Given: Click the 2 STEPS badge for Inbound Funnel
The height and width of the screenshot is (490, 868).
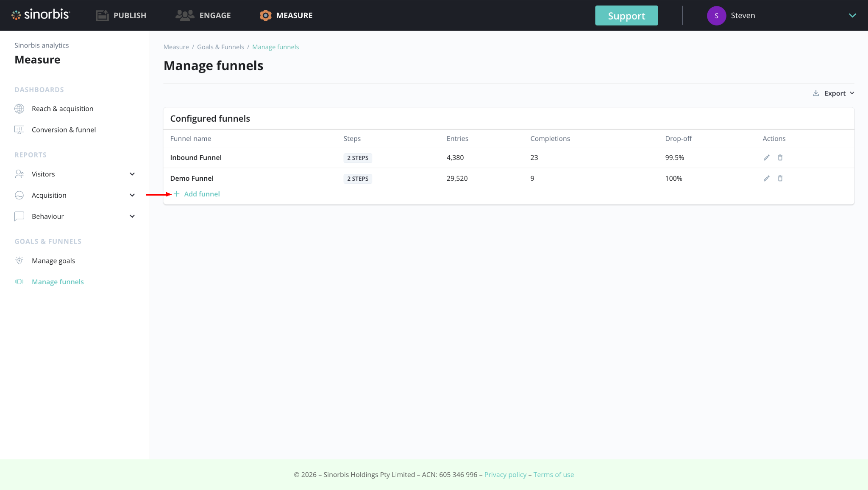Looking at the screenshot, I should [358, 158].
